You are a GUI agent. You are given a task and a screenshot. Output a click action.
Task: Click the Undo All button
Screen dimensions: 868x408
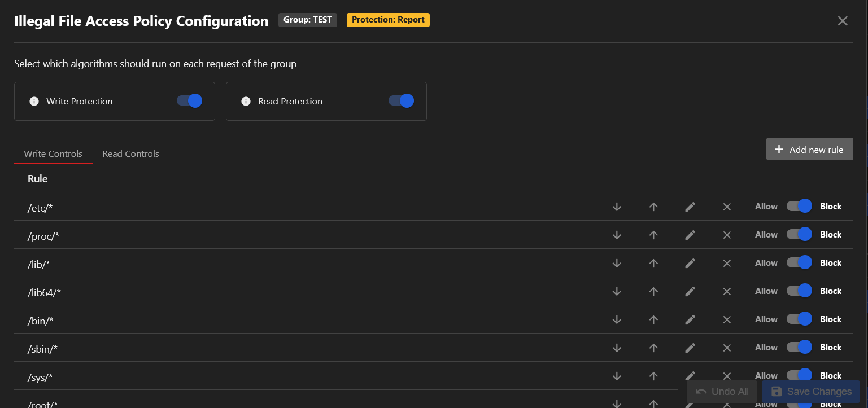(722, 392)
